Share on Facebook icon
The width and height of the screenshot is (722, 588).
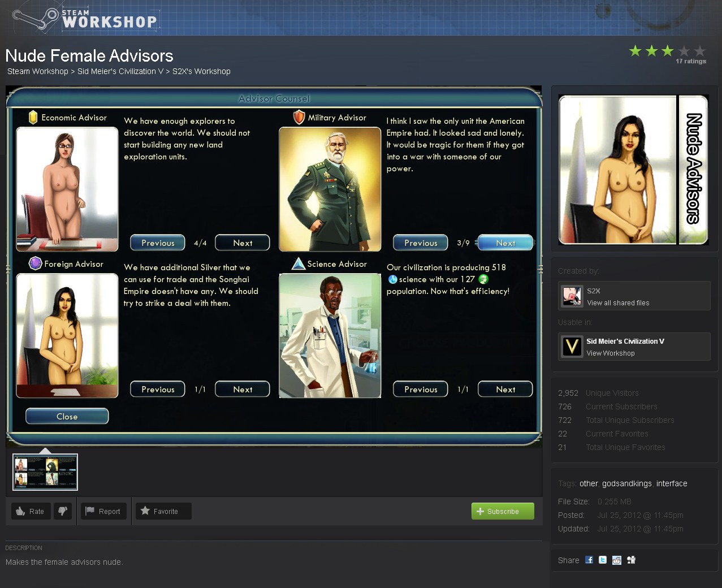click(589, 560)
